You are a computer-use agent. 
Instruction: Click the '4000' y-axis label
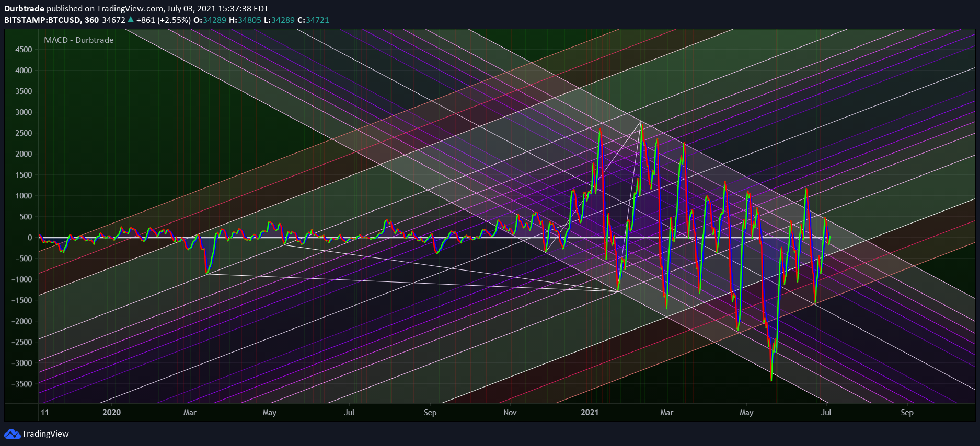[x=24, y=71]
